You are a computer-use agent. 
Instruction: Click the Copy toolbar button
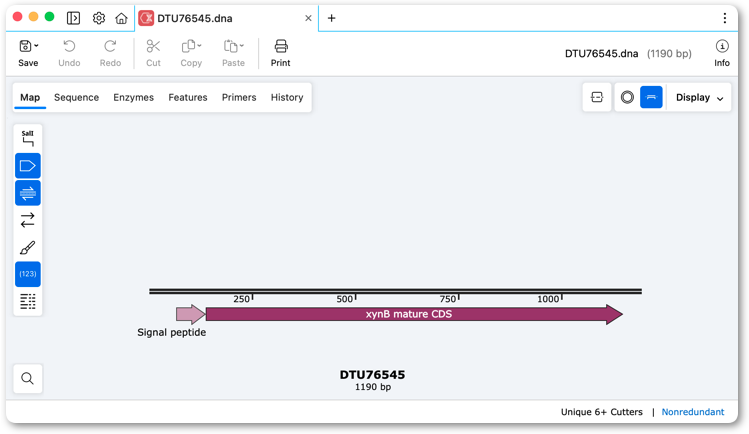[191, 53]
